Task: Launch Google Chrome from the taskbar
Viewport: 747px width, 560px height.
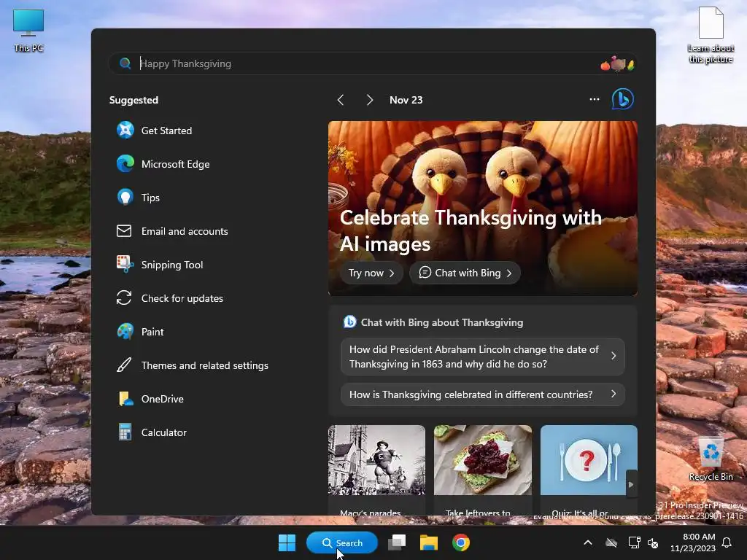Action: [x=461, y=542]
